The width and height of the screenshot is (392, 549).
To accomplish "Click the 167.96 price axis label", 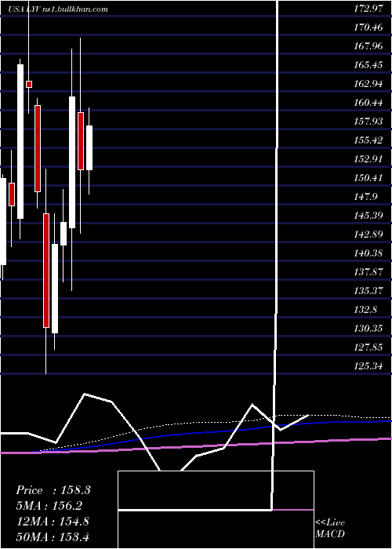I will click(x=369, y=46).
